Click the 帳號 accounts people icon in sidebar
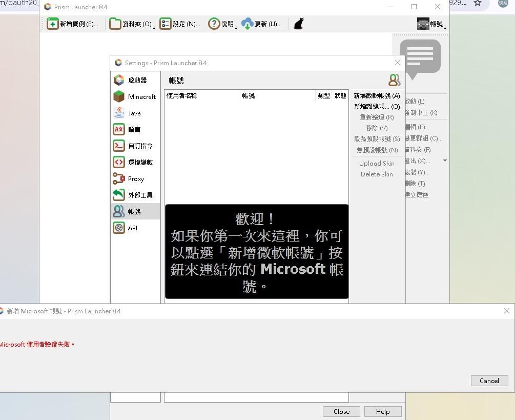Screen dimensions: 515x420 (118, 211)
